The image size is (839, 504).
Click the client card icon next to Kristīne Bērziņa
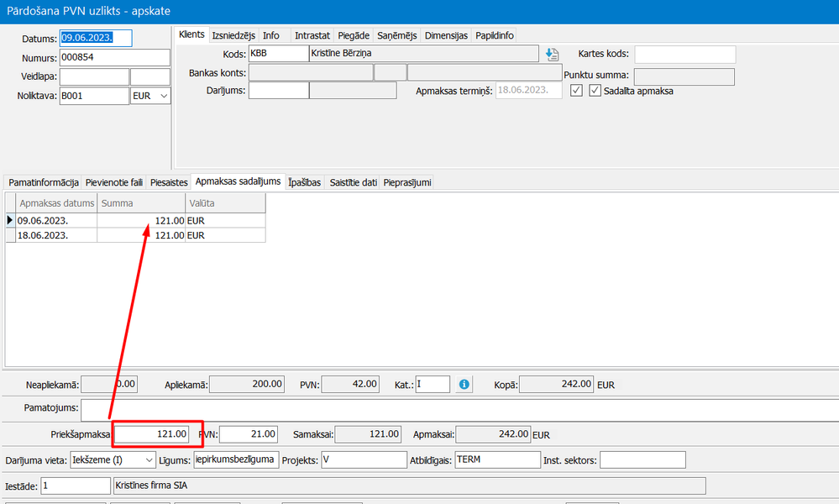pyautogui.click(x=552, y=55)
